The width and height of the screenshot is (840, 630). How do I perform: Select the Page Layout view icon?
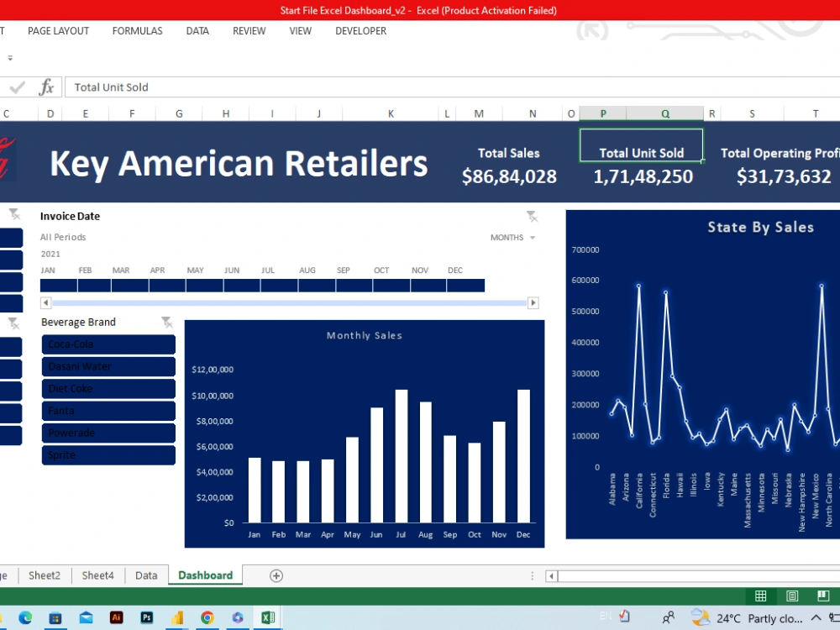pos(791,596)
